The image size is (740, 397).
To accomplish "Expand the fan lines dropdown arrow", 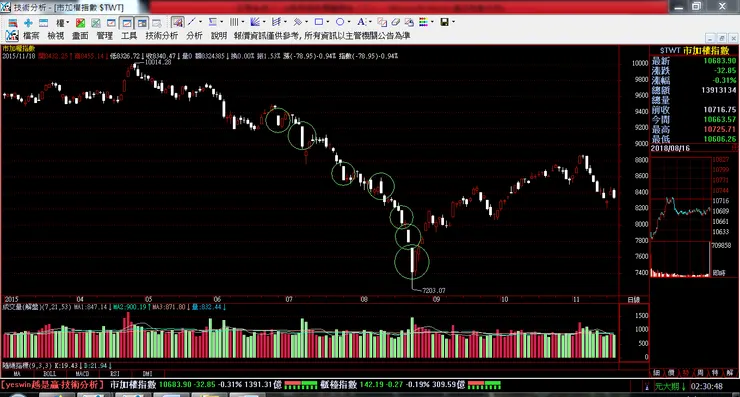I will click(264, 22).
